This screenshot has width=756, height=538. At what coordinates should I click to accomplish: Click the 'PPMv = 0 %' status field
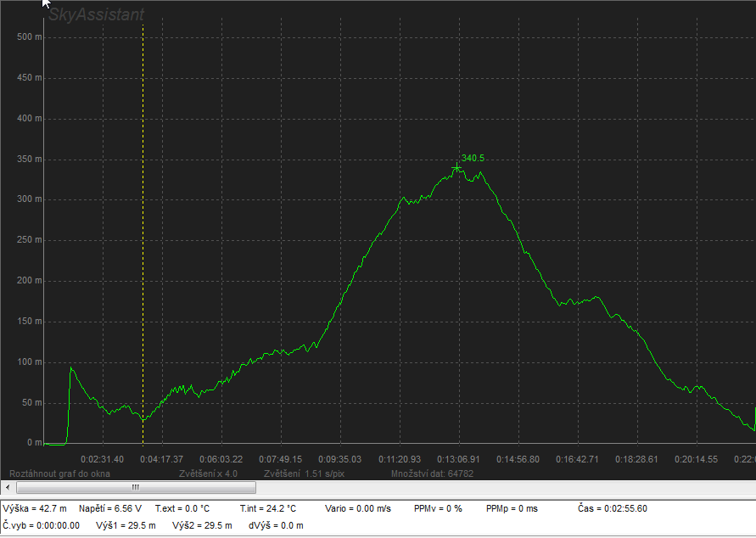click(438, 508)
